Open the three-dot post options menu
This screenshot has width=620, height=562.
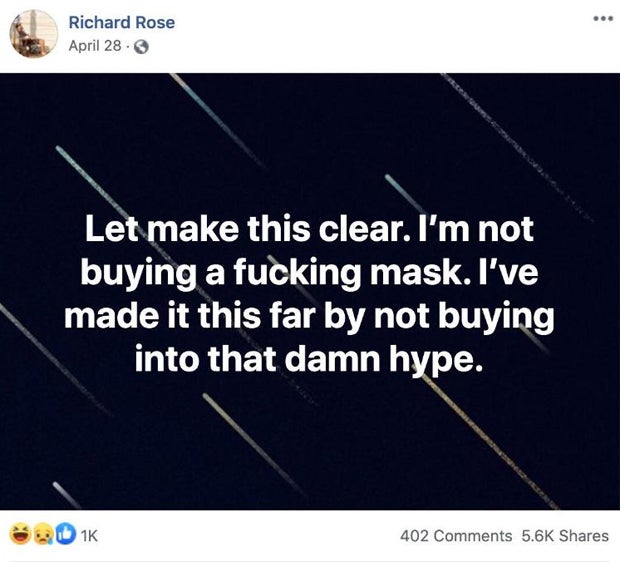point(599,17)
